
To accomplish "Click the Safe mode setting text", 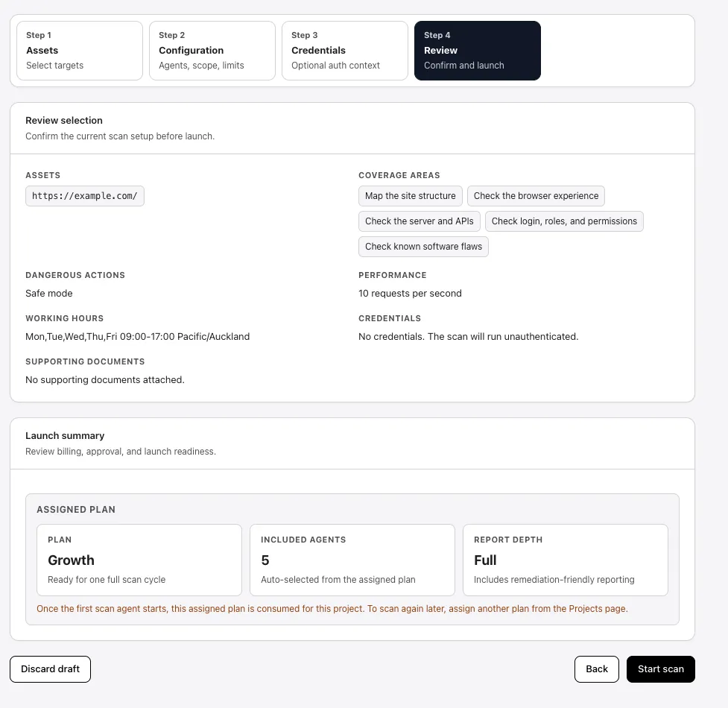I will [x=48, y=293].
